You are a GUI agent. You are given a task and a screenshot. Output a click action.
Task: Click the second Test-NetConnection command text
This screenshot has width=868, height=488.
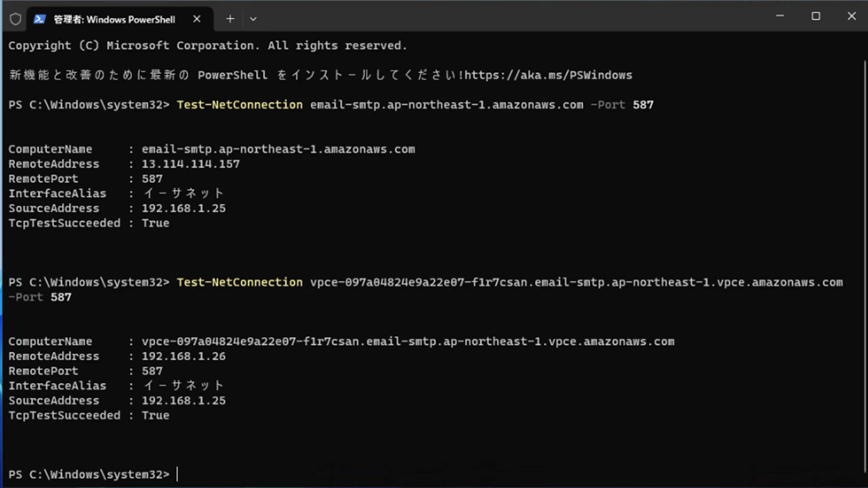pyautogui.click(x=239, y=282)
